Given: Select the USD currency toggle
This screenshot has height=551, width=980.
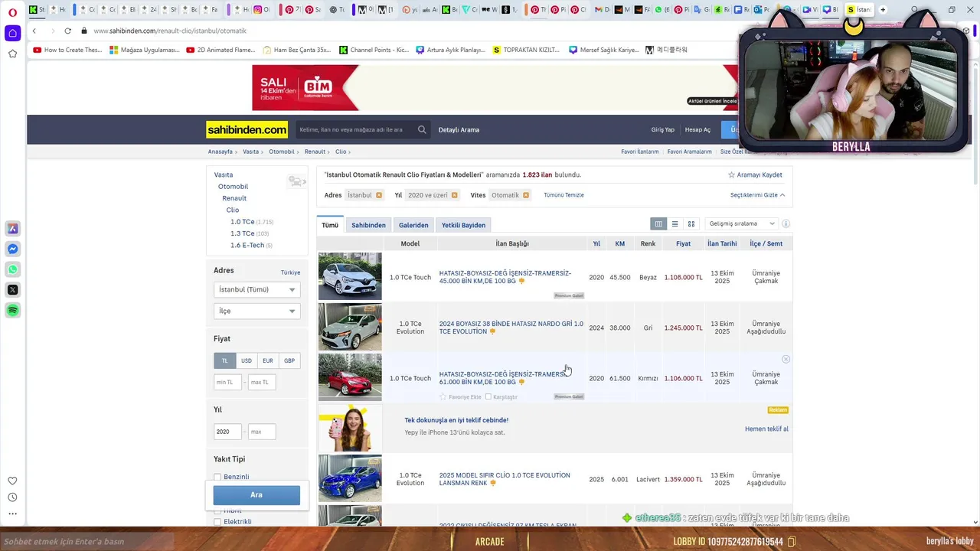Looking at the screenshot, I should pyautogui.click(x=247, y=360).
